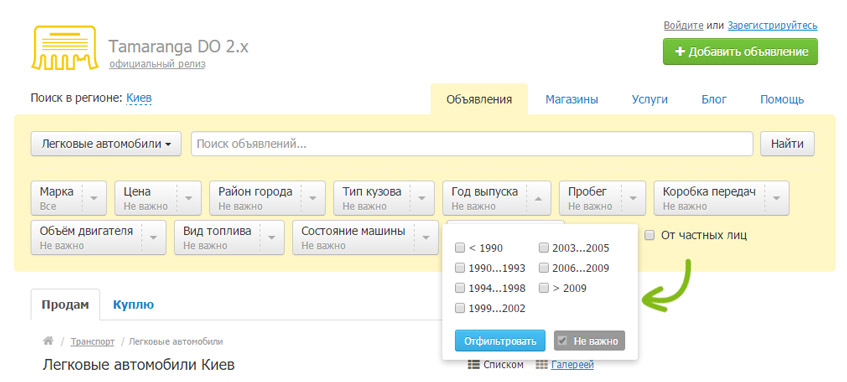847x382 pixels.
Task: Click the 'Транспорт' breadcrumb link
Action: click(92, 341)
